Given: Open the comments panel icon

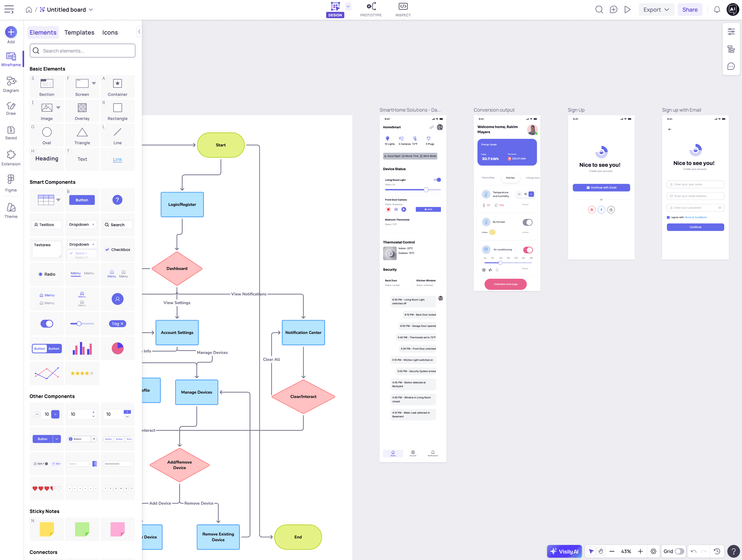Looking at the screenshot, I should coord(731,66).
